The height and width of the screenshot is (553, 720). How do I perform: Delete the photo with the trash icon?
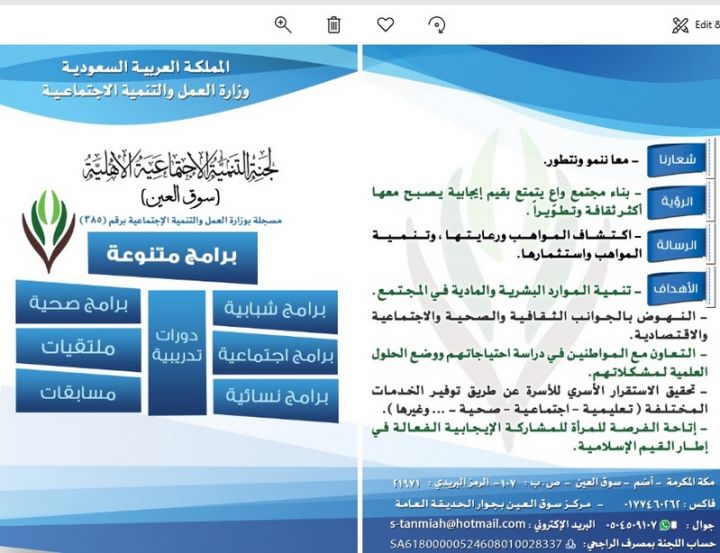click(x=334, y=24)
